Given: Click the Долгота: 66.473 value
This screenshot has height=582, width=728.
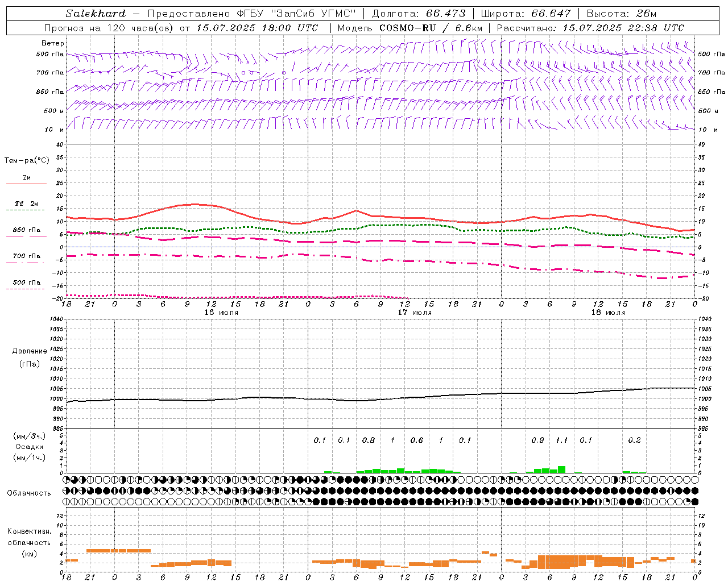Looking at the screenshot, I should pos(419,14).
